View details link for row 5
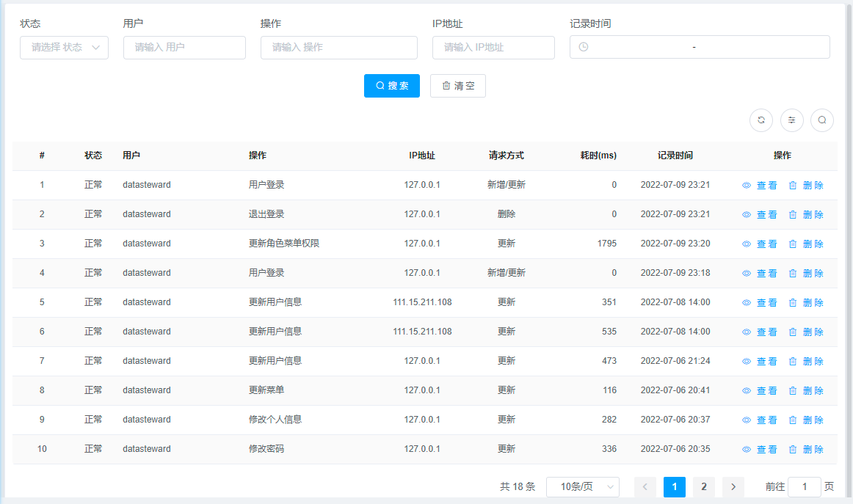The height and width of the screenshot is (504, 853). 760,303
